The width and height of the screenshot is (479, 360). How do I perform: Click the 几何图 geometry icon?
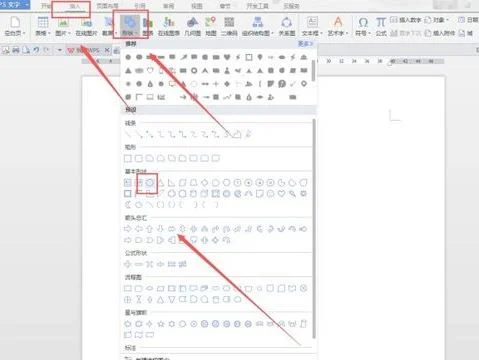[x=193, y=26]
